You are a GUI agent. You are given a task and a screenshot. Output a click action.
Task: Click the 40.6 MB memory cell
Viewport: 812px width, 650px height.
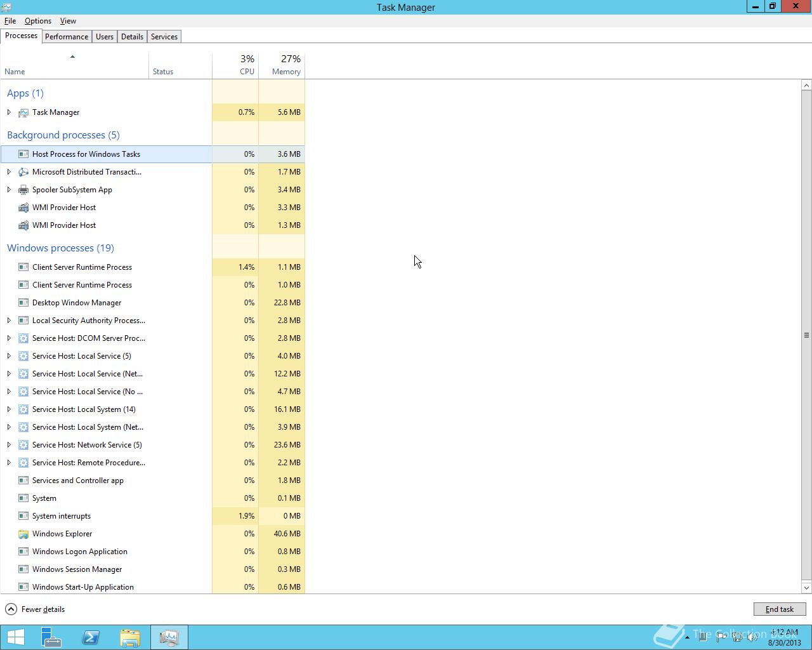tap(282, 534)
